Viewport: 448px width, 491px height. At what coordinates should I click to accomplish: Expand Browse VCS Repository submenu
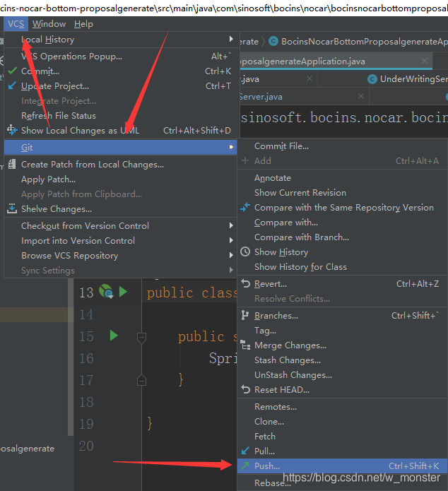[x=231, y=255]
